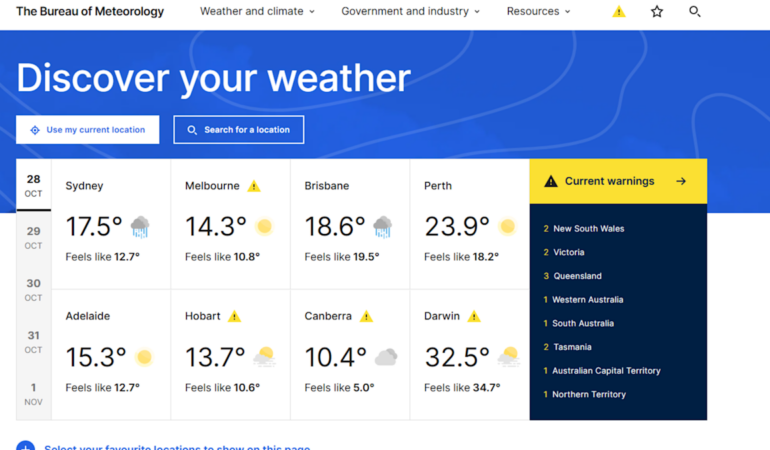Screen dimensions: 770x450
Task: Click the Hobart warning triangle icon
Action: [x=234, y=316]
